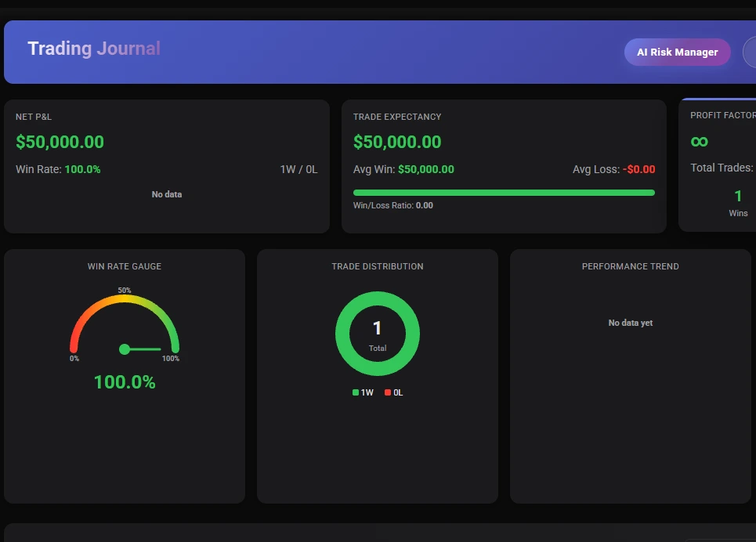
Task: Click the Avg Win $50,000.00 value
Action: point(425,169)
